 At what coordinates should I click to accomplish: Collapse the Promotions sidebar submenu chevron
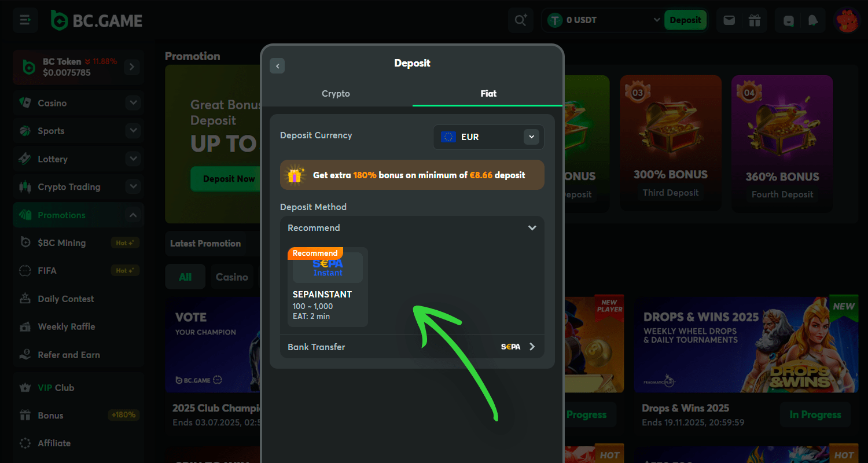pyautogui.click(x=133, y=215)
